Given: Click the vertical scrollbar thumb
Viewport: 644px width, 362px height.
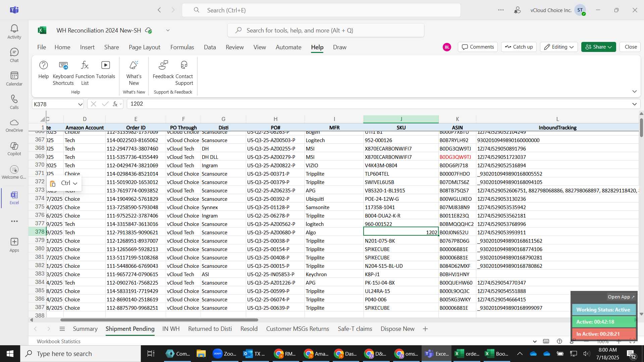Looking at the screenshot, I should coord(641,128).
